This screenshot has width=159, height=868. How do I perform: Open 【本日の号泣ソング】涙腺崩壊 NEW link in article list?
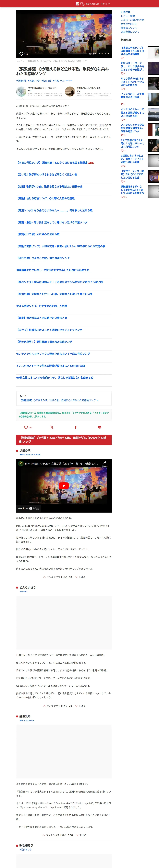[55, 163]
